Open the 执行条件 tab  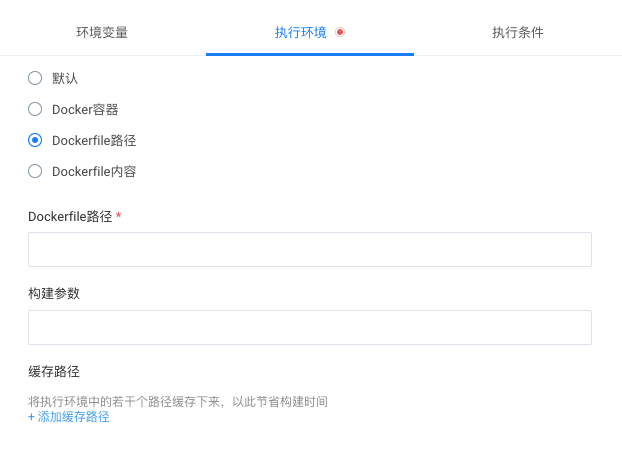tap(518, 32)
